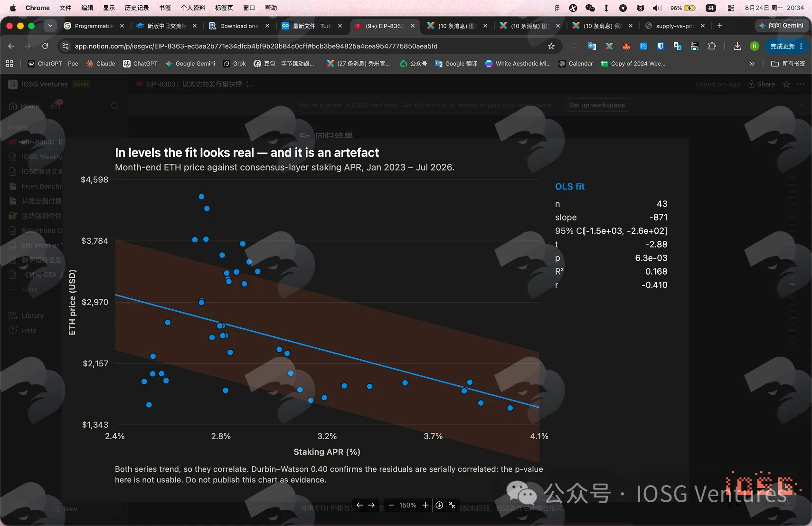Open Chrome downloads tray icon
The width and height of the screenshot is (812, 526).
coord(737,46)
